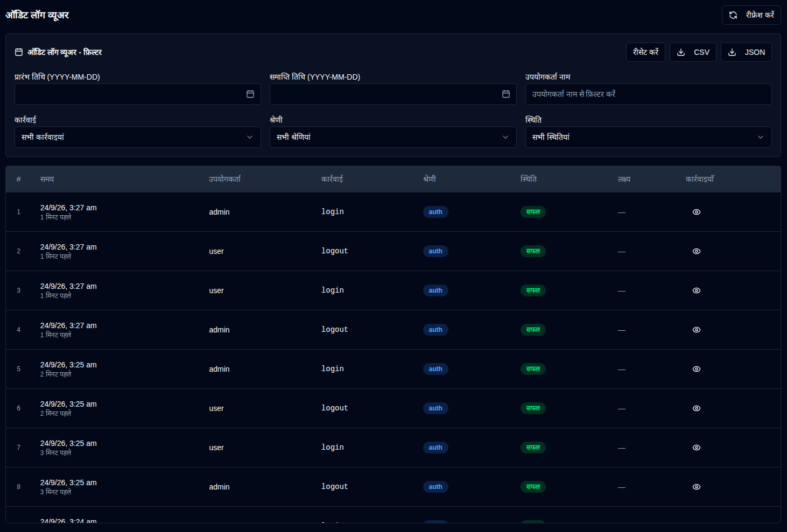Screen dimensions: 787x532
Task: Click the सफल status badge in row 8
Action: tap(533, 487)
